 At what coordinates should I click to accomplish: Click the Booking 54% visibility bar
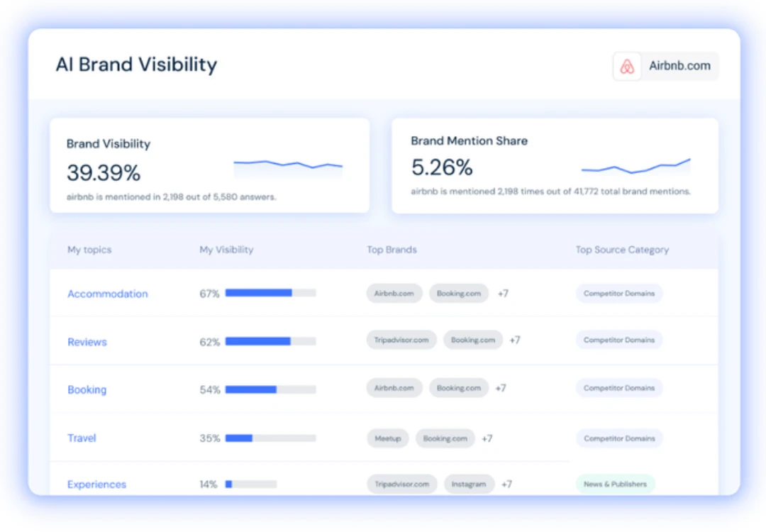tap(271, 389)
